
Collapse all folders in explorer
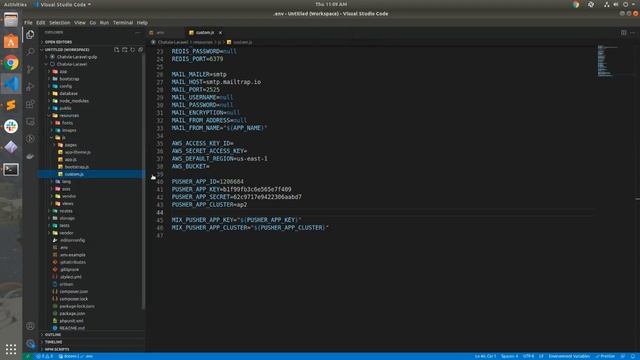click(x=140, y=50)
